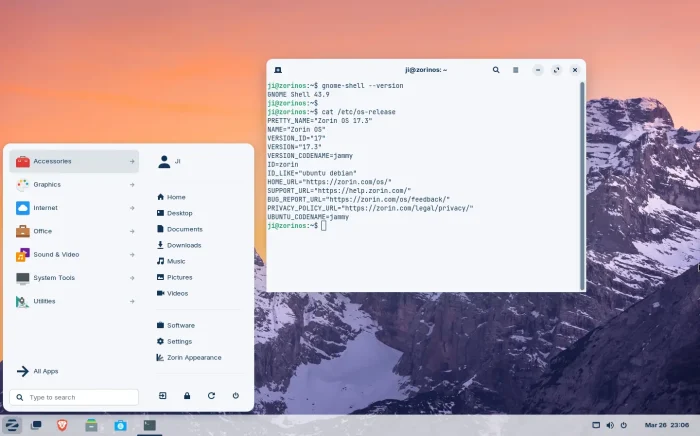Screen dimensions: 700x436
Task: Expand the Office arrow
Action: (132, 231)
